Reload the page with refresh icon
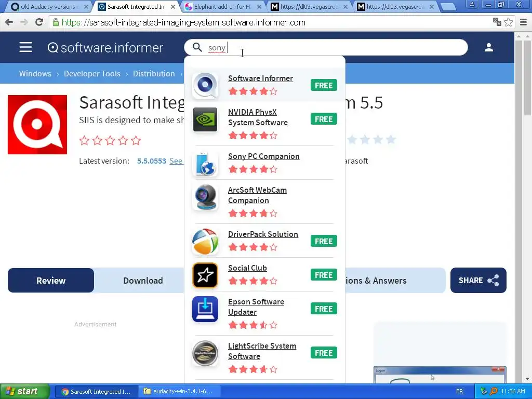This screenshot has width=532, height=399. (39, 22)
